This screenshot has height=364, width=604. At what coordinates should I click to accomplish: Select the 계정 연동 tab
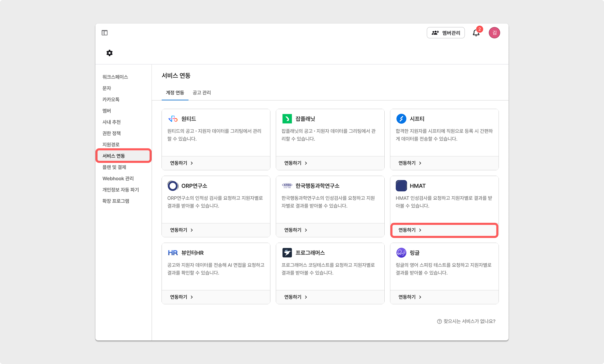tap(175, 93)
